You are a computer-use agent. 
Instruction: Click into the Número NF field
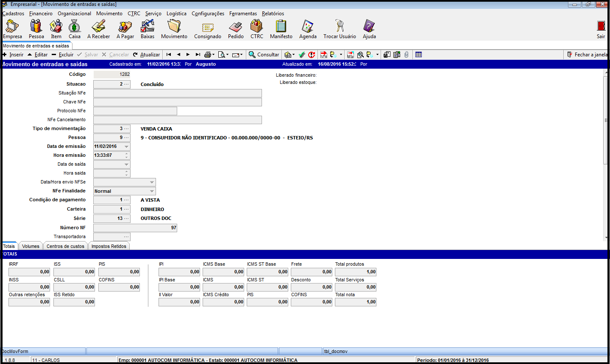coord(135,228)
